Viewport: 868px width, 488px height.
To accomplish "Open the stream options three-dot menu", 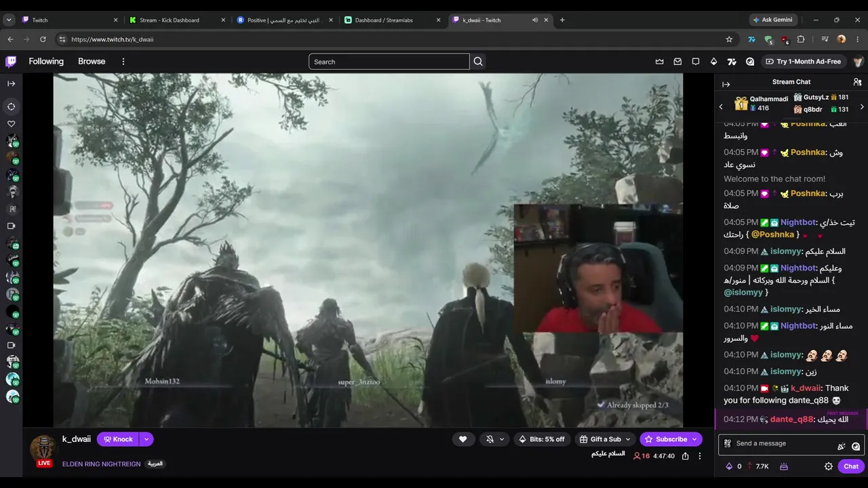I will pyautogui.click(x=700, y=456).
